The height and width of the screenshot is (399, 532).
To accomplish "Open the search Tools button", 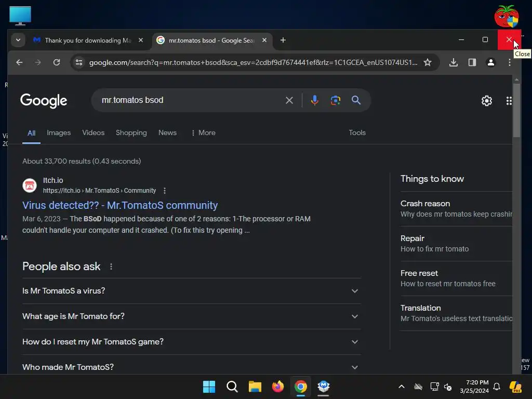I will (357, 132).
